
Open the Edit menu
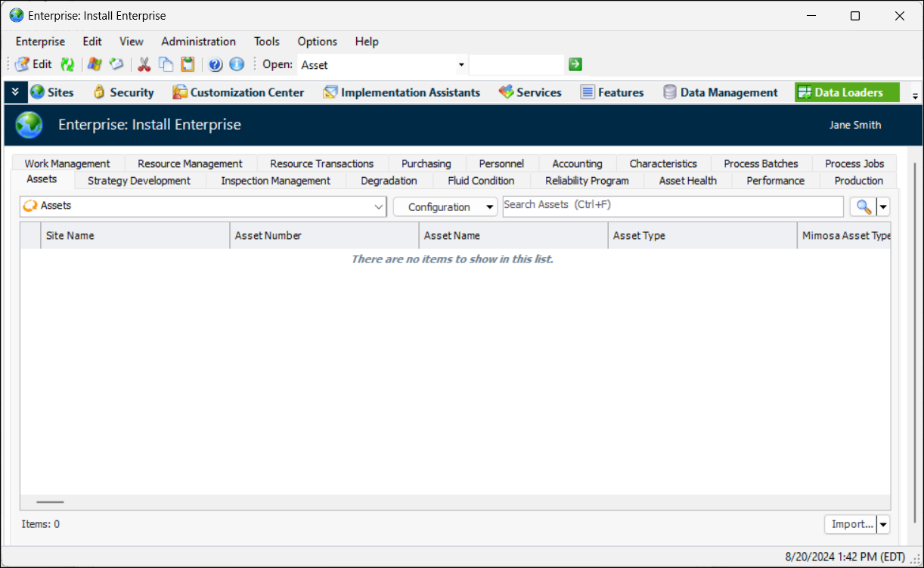point(92,42)
